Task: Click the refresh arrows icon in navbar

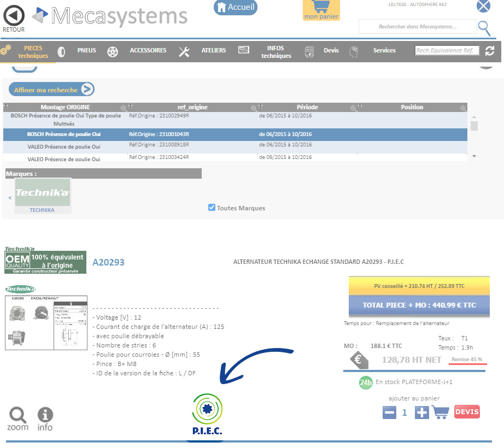Action: (x=490, y=51)
